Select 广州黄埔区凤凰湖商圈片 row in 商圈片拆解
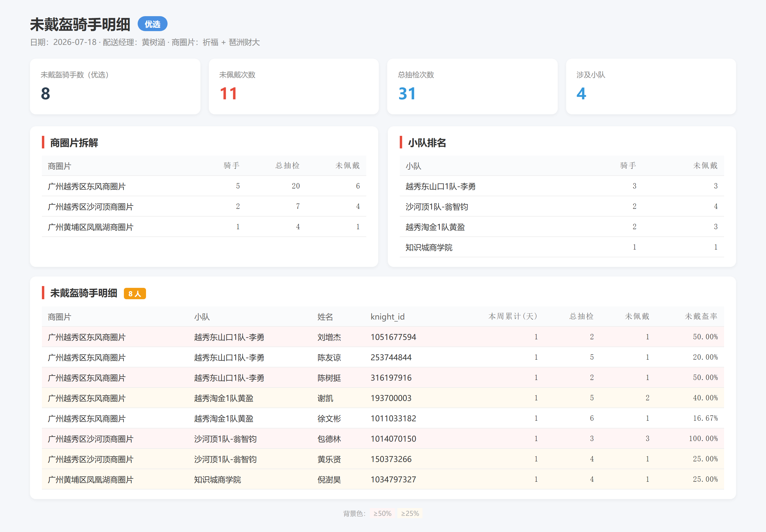Image resolution: width=766 pixels, height=532 pixels. tap(204, 227)
